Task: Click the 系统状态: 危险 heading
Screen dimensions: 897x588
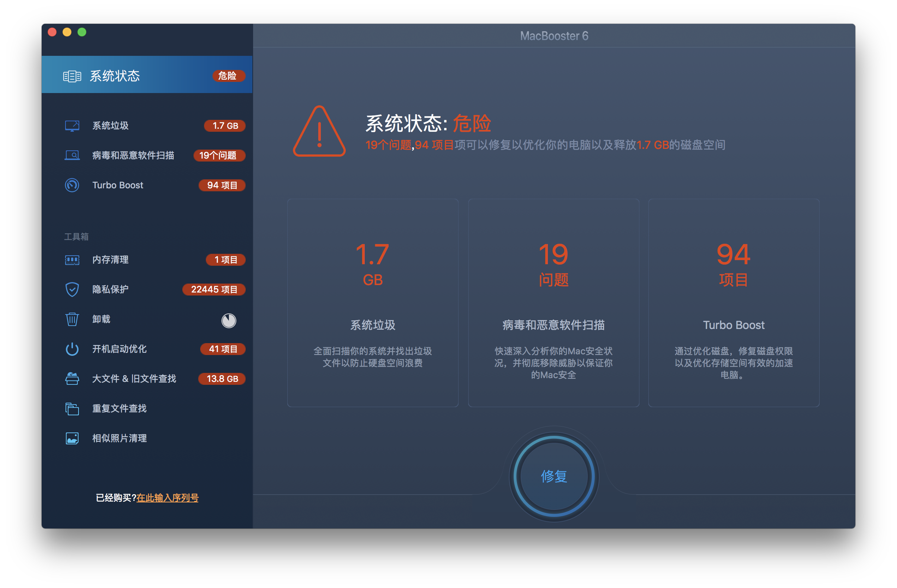Action: tap(428, 123)
